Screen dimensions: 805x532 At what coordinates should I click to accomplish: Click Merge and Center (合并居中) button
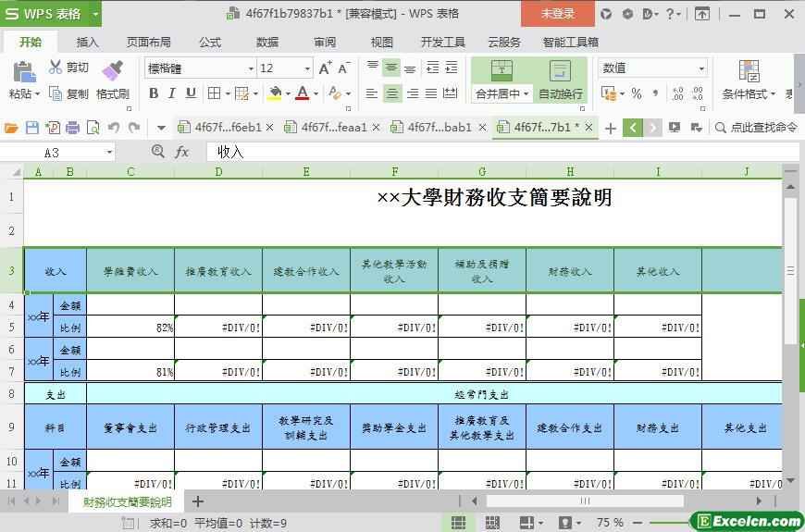pyautogui.click(x=502, y=80)
